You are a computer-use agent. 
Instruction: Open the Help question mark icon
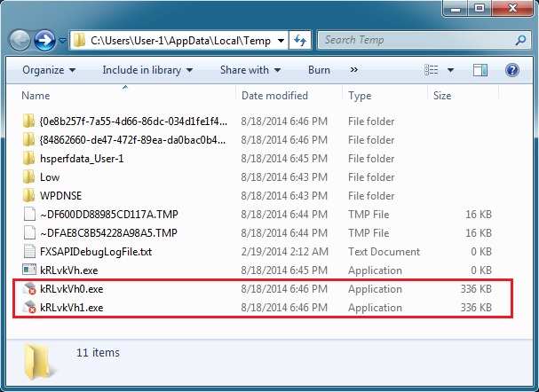[512, 70]
